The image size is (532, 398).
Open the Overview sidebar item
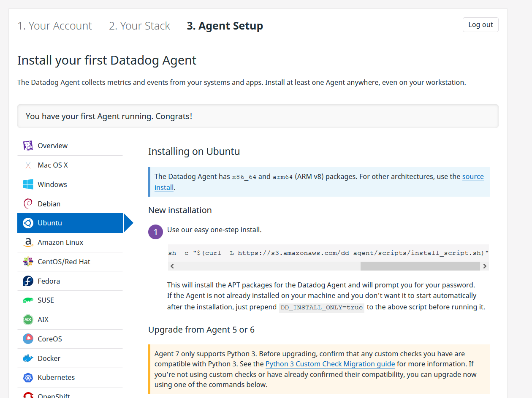[70, 146]
